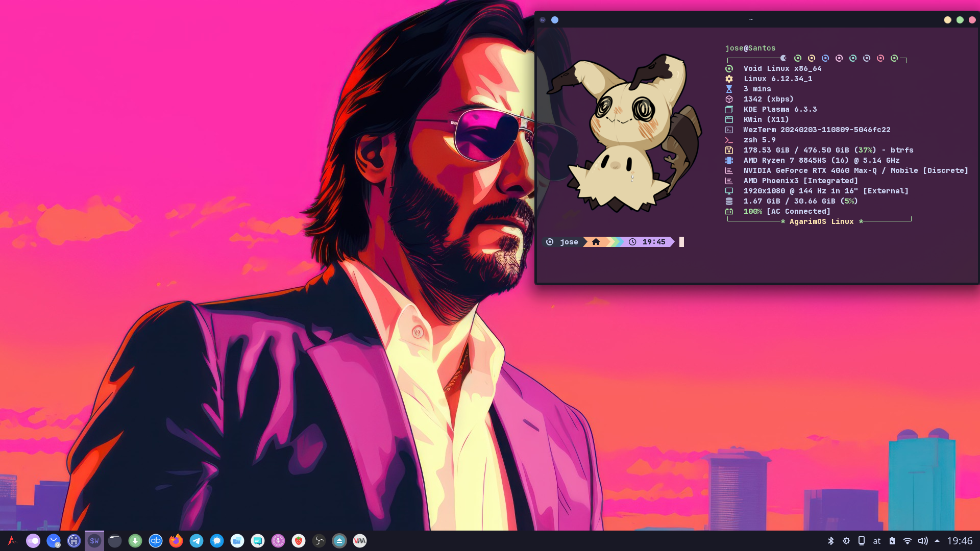Click the '1342 (xbps)' packages line
Screen dimensions: 980x551
[768, 99]
